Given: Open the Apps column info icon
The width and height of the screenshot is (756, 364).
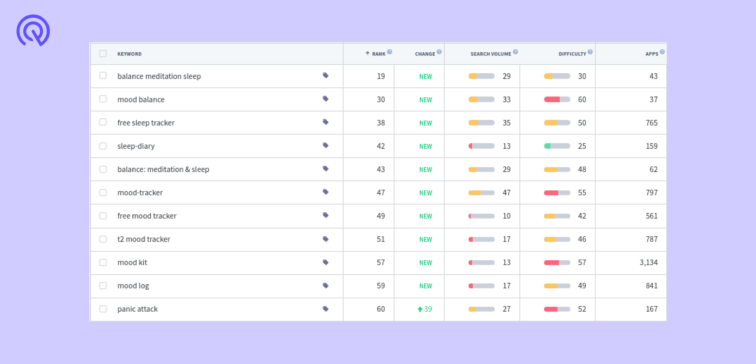Looking at the screenshot, I should [662, 52].
